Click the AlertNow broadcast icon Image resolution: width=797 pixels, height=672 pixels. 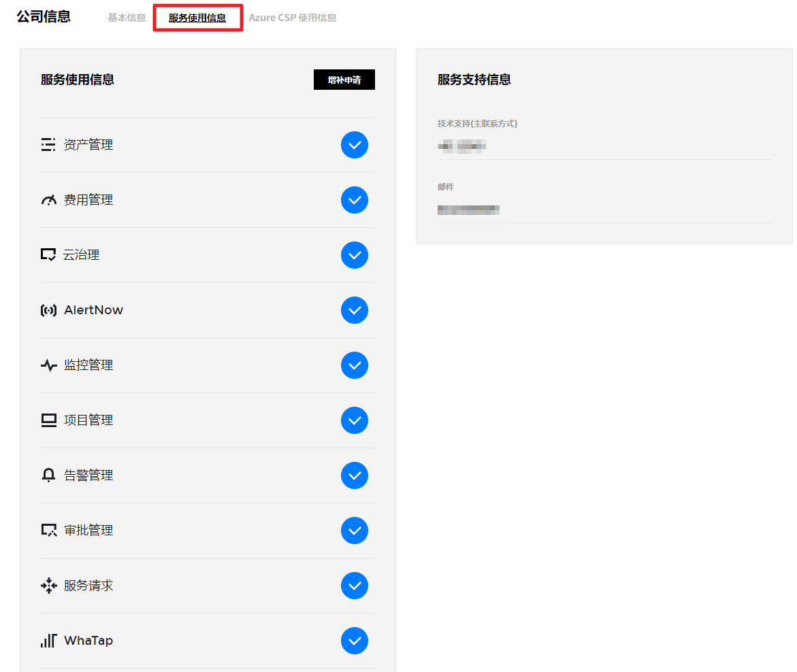[x=48, y=310]
